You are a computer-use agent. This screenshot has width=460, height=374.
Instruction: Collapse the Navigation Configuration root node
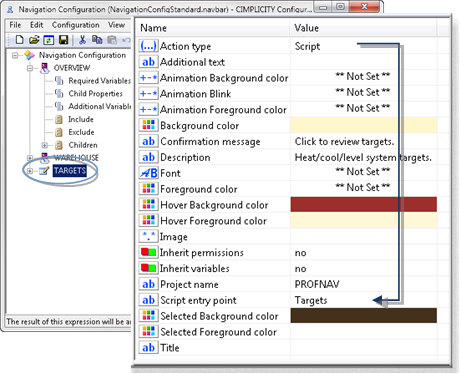click(x=15, y=55)
